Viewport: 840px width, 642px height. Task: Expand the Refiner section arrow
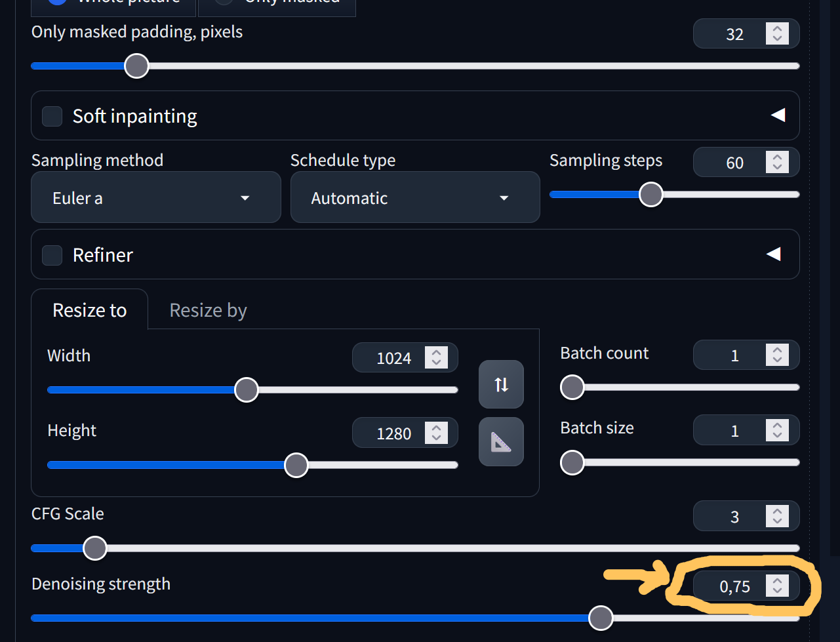tap(774, 254)
